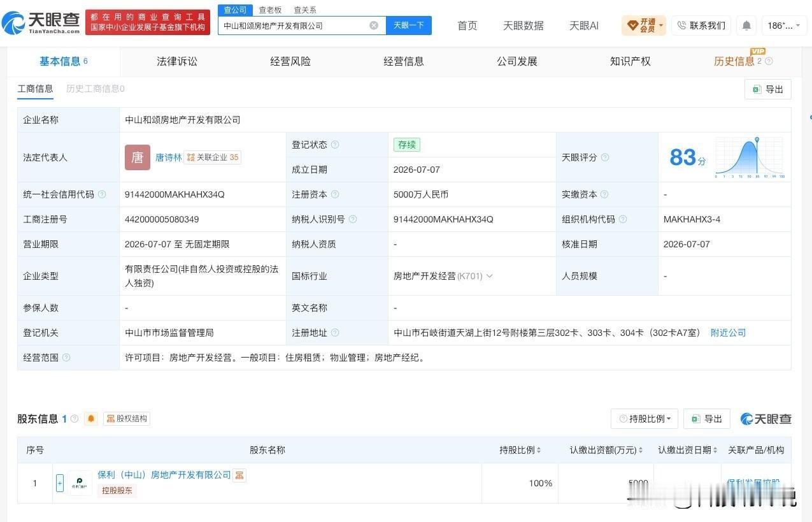This screenshot has height=522, width=812.
Task: Expand the 开通会员 dropdown
Action: coord(644,25)
